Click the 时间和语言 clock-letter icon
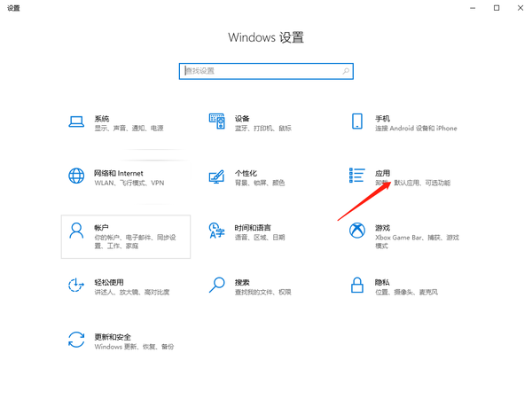The image size is (532, 415). [x=217, y=231]
